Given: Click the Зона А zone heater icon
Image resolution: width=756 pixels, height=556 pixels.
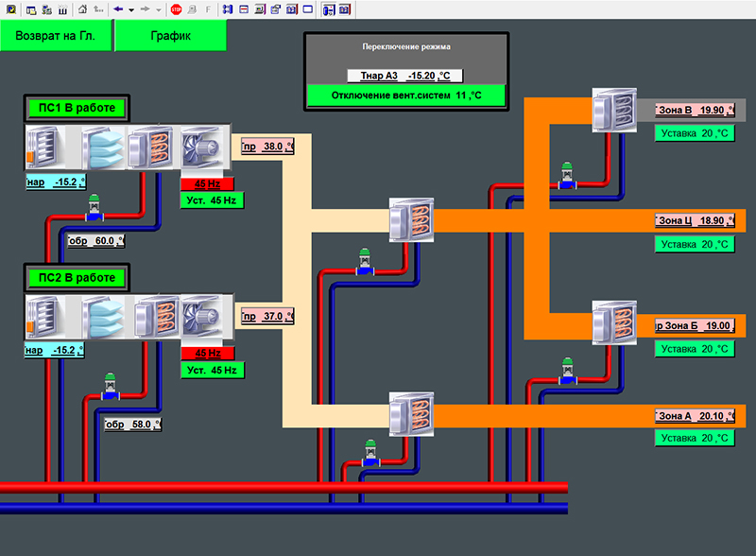Looking at the screenshot, I should click(x=412, y=416).
